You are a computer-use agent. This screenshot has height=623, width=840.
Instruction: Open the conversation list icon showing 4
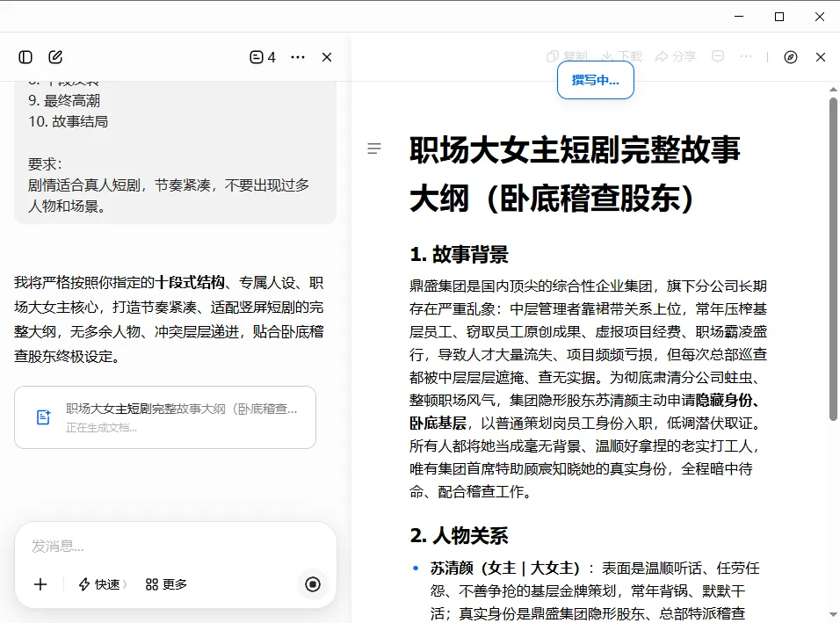(263, 57)
